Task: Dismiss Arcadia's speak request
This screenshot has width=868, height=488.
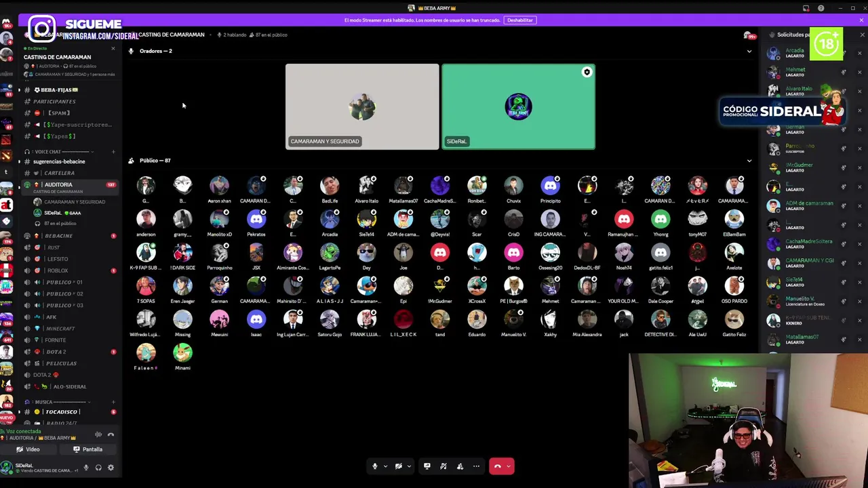Action: pyautogui.click(x=859, y=54)
